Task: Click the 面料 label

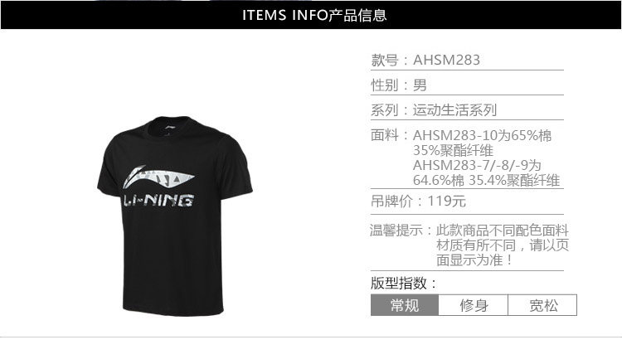Action: (x=384, y=135)
